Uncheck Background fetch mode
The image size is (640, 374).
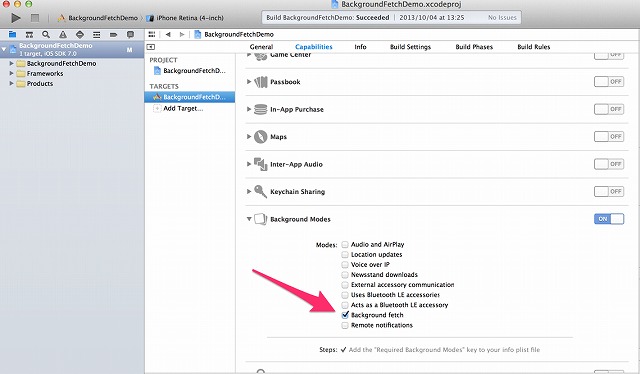click(x=345, y=315)
